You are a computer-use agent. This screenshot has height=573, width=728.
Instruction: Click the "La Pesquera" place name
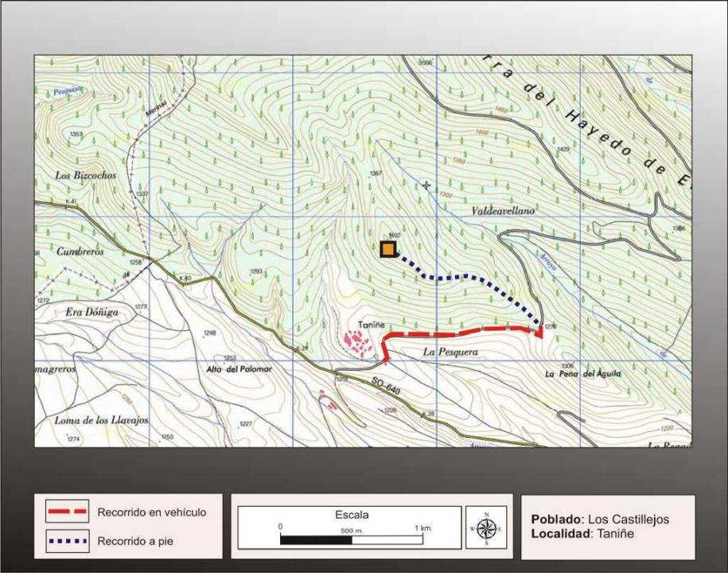click(x=450, y=353)
